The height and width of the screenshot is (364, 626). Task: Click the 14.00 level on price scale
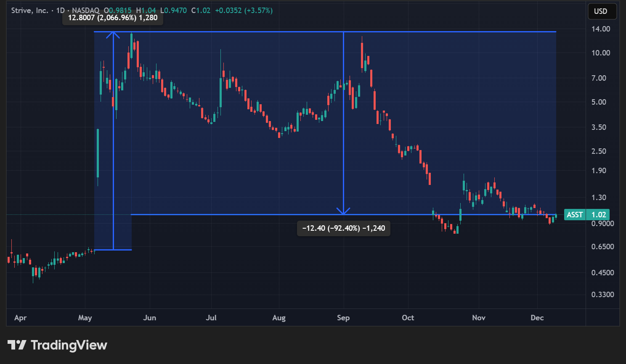click(x=601, y=29)
